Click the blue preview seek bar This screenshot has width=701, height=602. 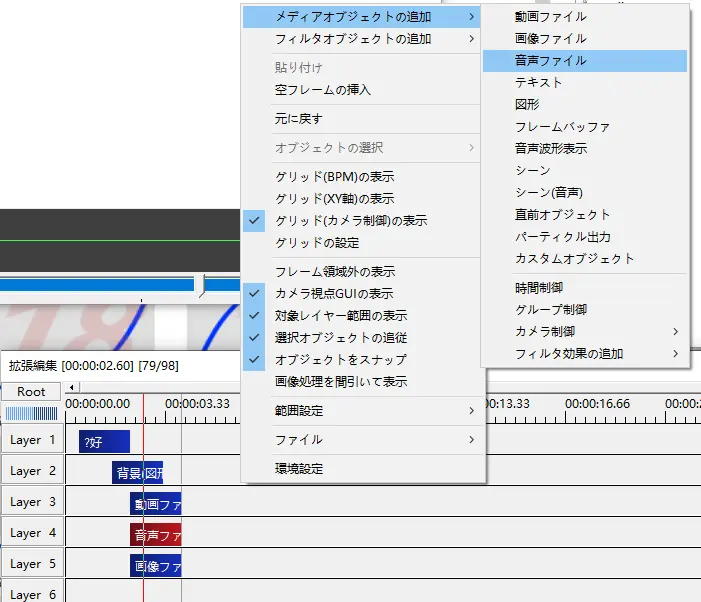(x=100, y=285)
